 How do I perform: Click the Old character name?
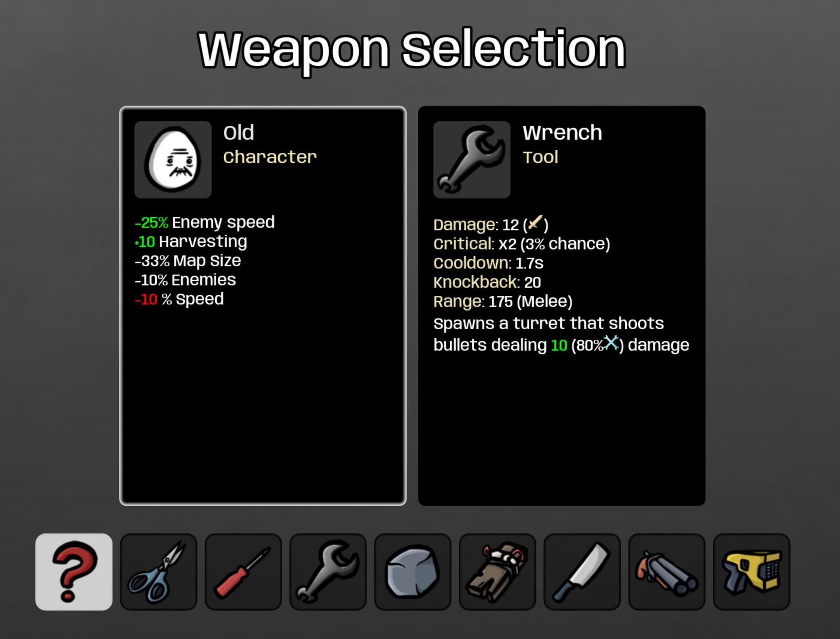point(239,133)
